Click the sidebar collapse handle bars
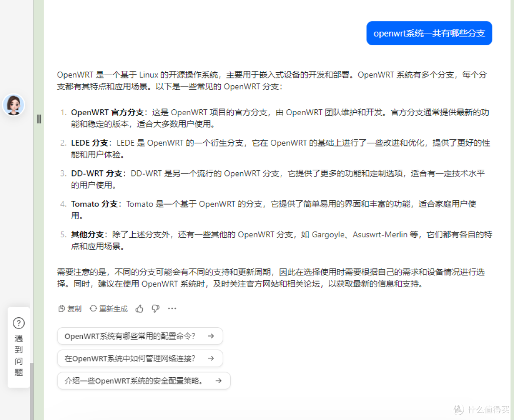Screen dimensions: 514x420 39,119
